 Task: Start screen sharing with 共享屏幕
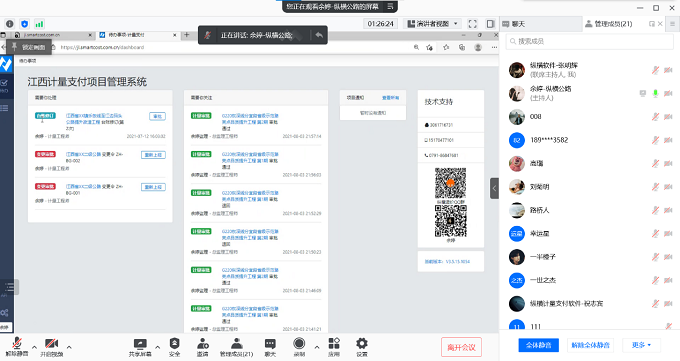pos(140,347)
